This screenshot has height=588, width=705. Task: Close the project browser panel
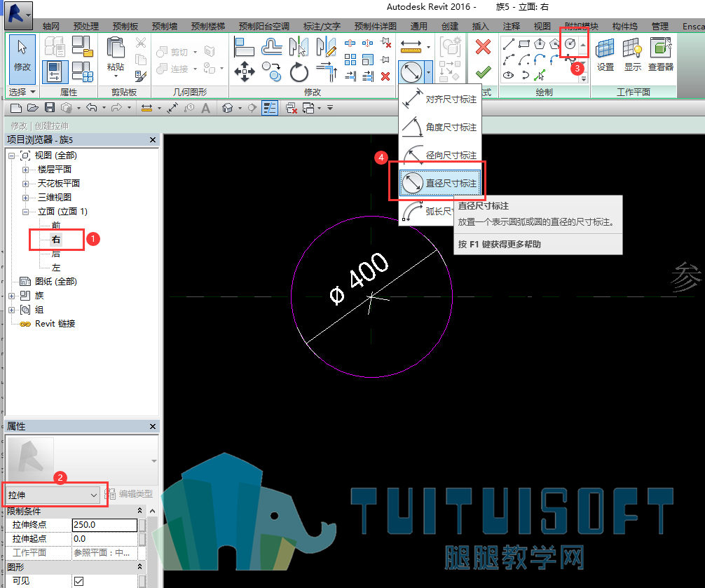click(153, 139)
